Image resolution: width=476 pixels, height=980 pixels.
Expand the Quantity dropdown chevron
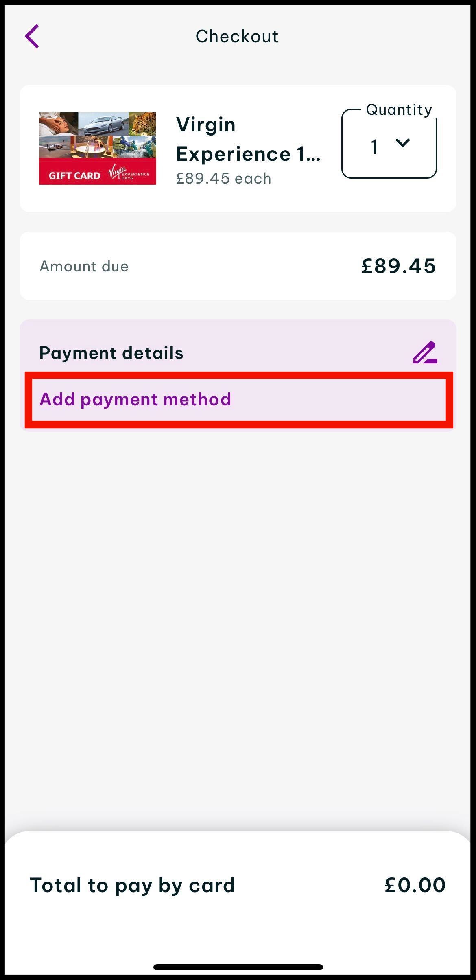[402, 143]
